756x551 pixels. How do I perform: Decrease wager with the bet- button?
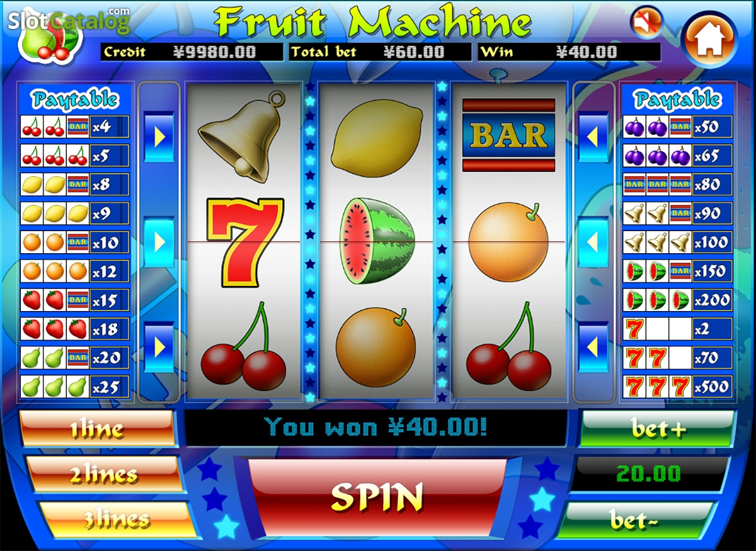coord(636,520)
